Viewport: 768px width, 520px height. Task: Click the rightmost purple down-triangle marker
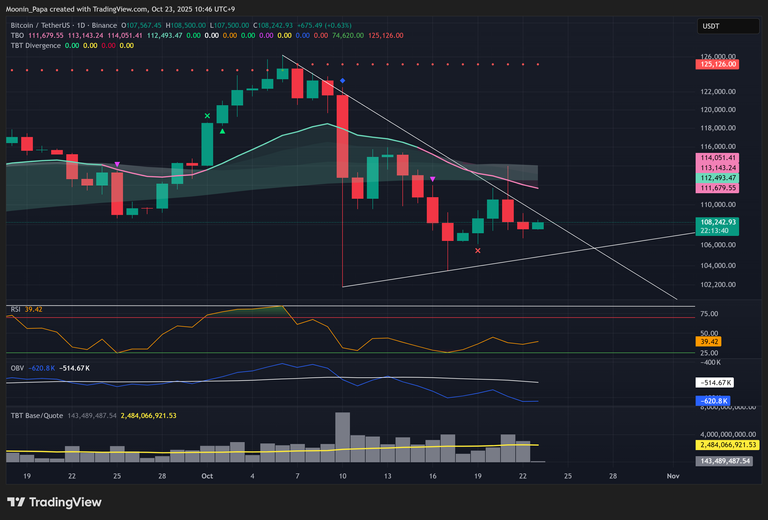432,179
